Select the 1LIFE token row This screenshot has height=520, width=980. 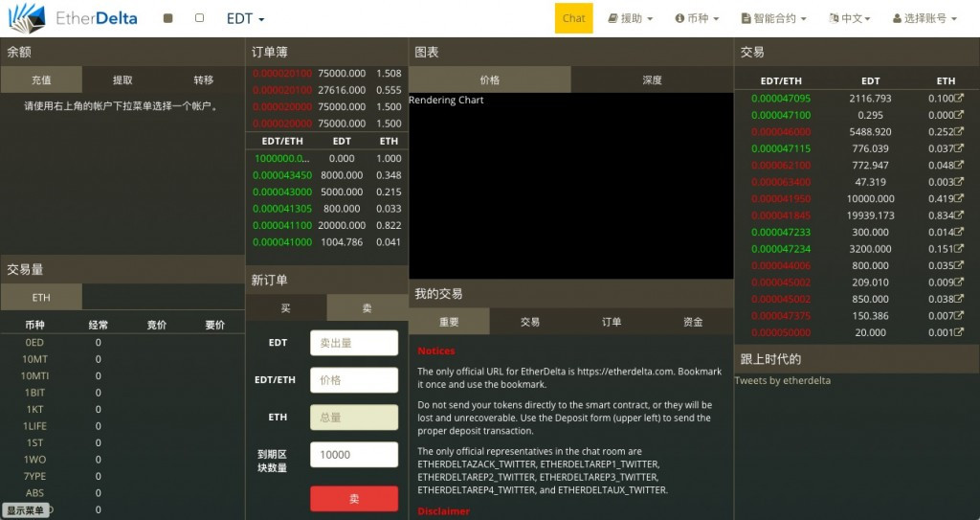click(x=122, y=426)
